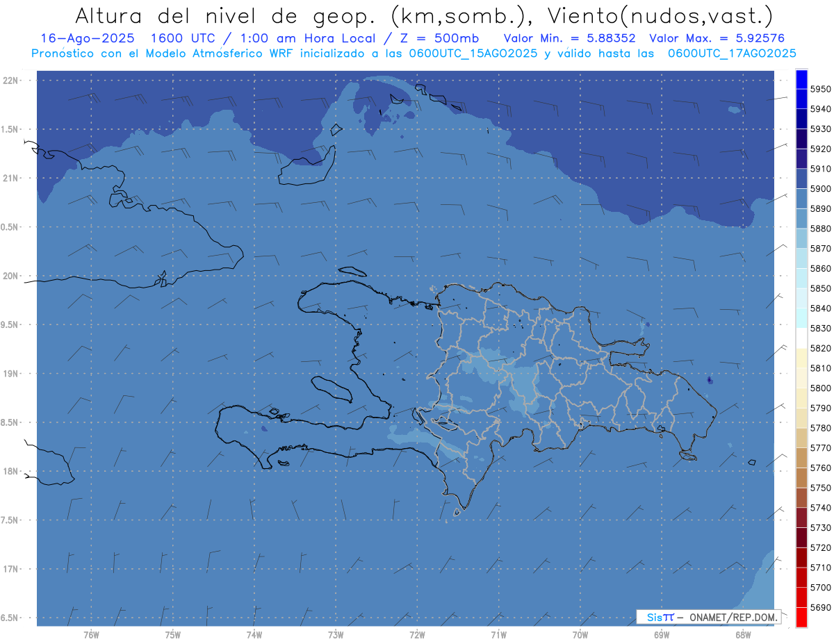834x644 pixels.
Task: Click the '1.5N' latitude label
Action: [10, 129]
